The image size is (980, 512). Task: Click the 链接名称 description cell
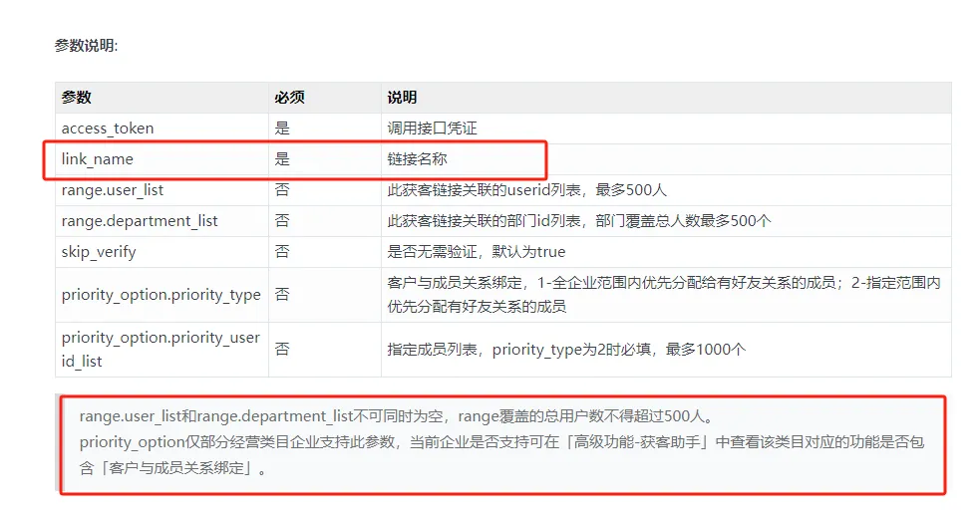click(x=418, y=159)
